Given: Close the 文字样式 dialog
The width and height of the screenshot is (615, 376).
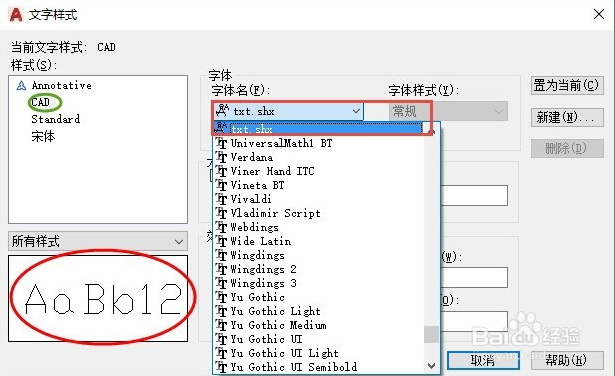Looking at the screenshot, I should point(599,15).
